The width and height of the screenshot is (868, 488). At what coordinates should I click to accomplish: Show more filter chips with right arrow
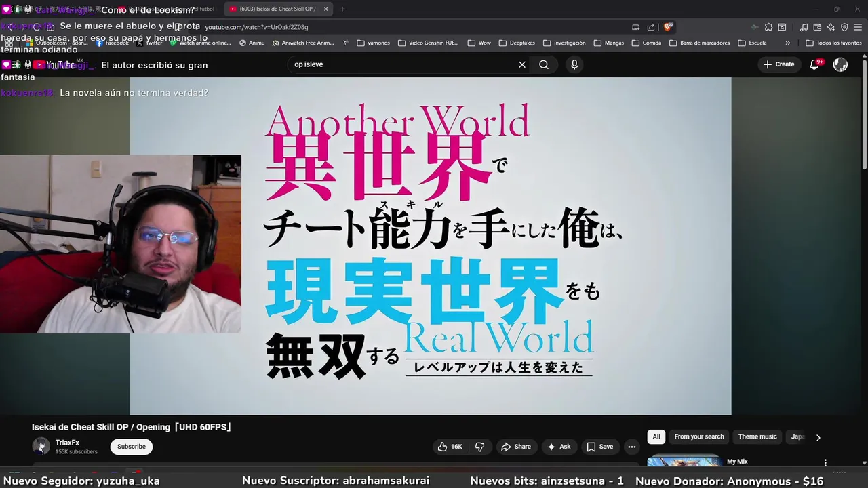(818, 437)
